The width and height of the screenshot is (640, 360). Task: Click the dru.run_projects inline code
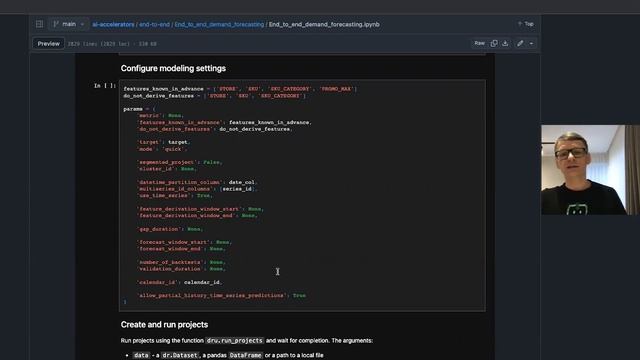235,340
